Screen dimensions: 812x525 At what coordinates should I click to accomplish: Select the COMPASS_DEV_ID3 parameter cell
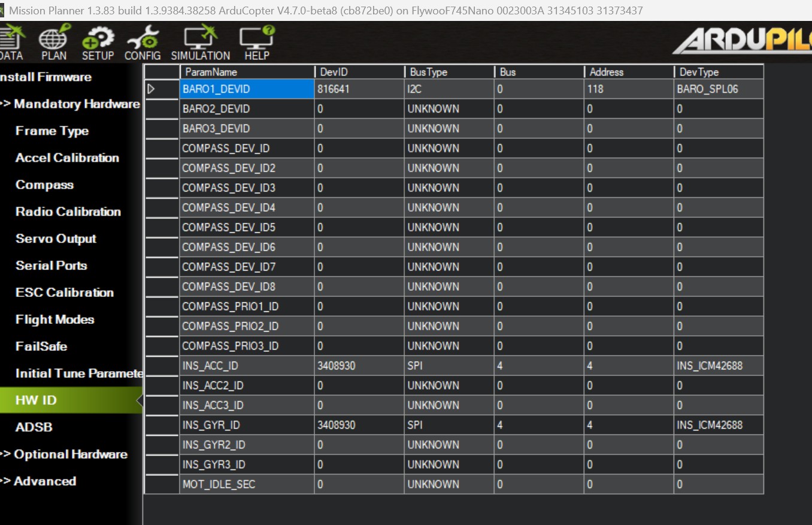[x=247, y=188]
